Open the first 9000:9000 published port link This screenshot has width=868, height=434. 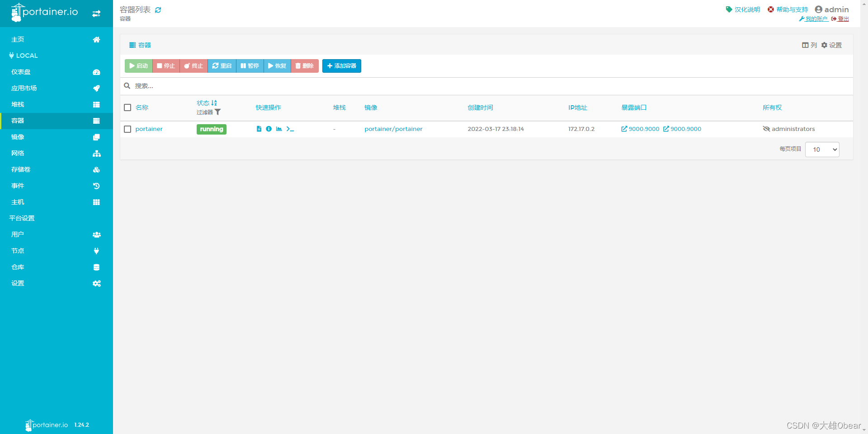(641, 129)
